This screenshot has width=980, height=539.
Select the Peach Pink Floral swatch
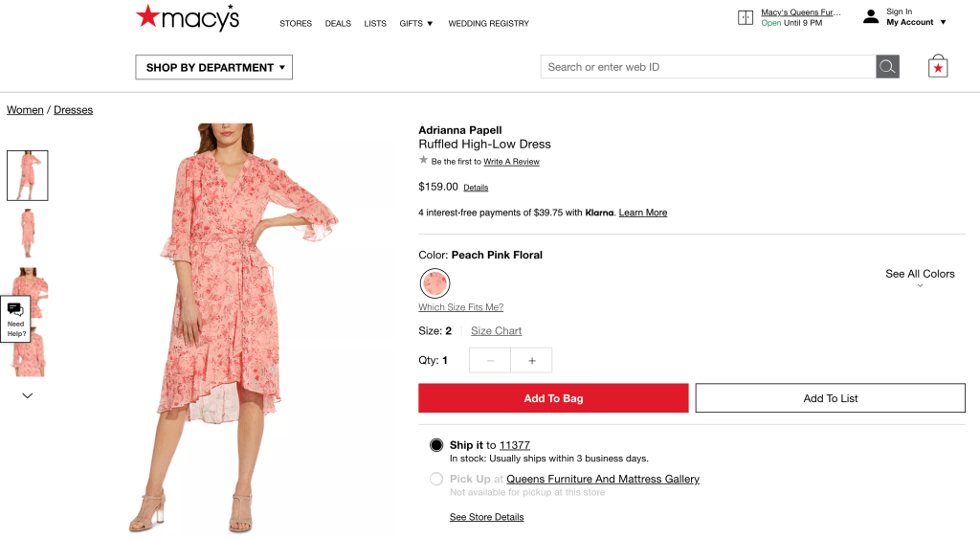(x=435, y=283)
